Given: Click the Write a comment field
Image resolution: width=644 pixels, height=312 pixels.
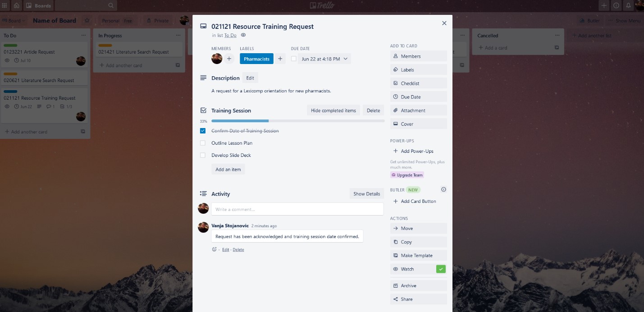Looking at the screenshot, I should point(297,209).
